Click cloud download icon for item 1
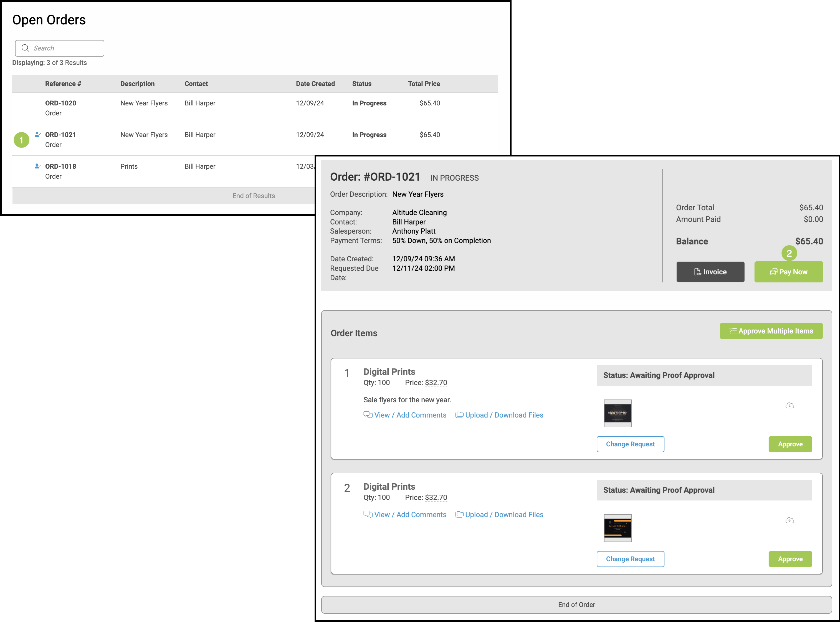 790,406
